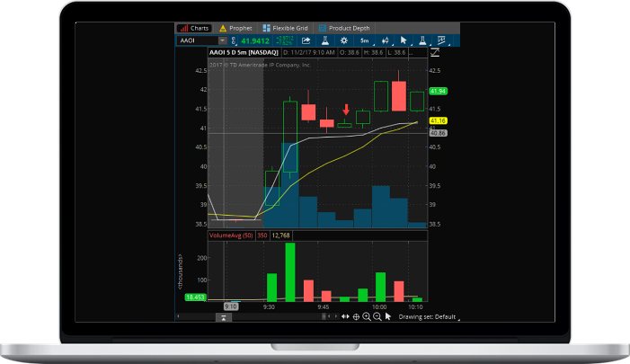Screen dimensions: 630x364
Task: Open the 5m timeframe dropdown
Action: pyautogui.click(x=365, y=40)
